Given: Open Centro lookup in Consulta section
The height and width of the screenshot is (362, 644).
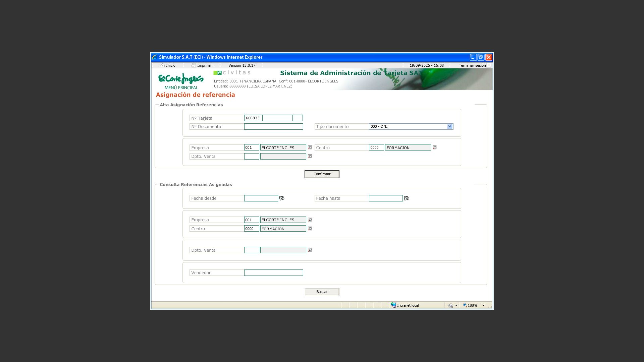Looking at the screenshot, I should pos(310,229).
